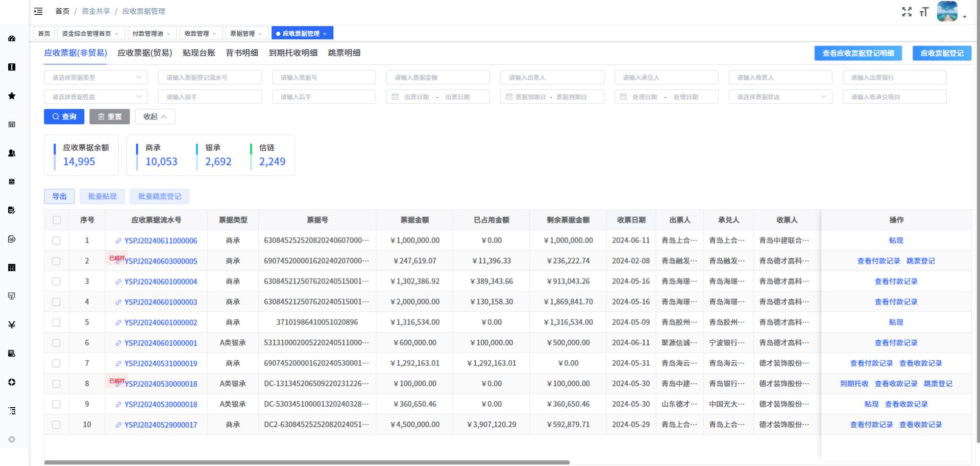Tick the select-all checkbox in table header

57,220
